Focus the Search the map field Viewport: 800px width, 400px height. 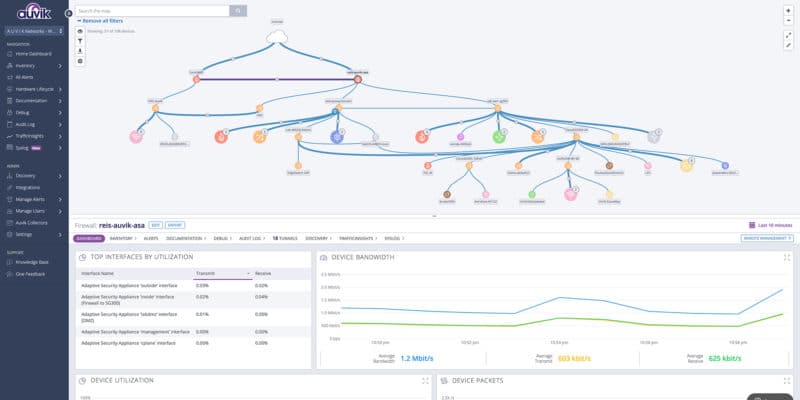[152, 11]
